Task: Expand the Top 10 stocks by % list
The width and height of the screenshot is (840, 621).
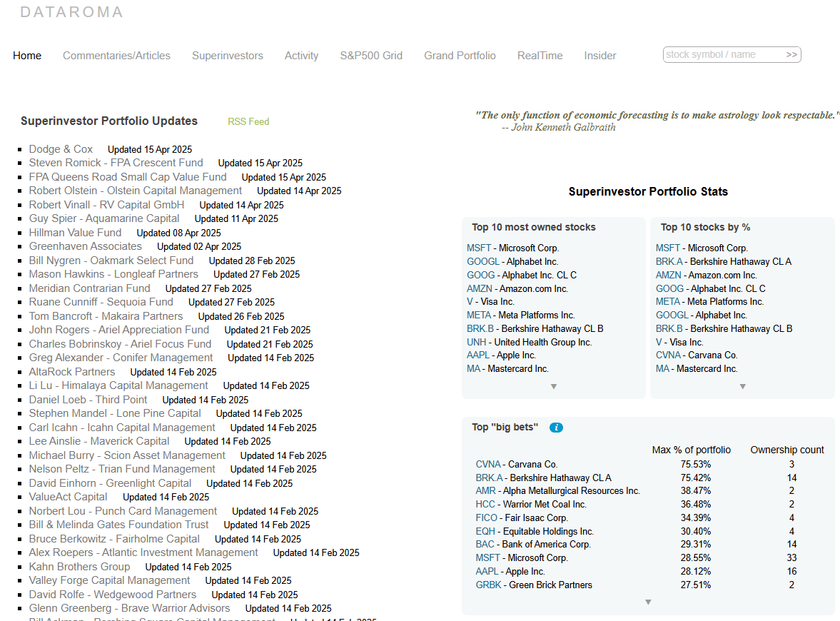Action: click(x=742, y=386)
